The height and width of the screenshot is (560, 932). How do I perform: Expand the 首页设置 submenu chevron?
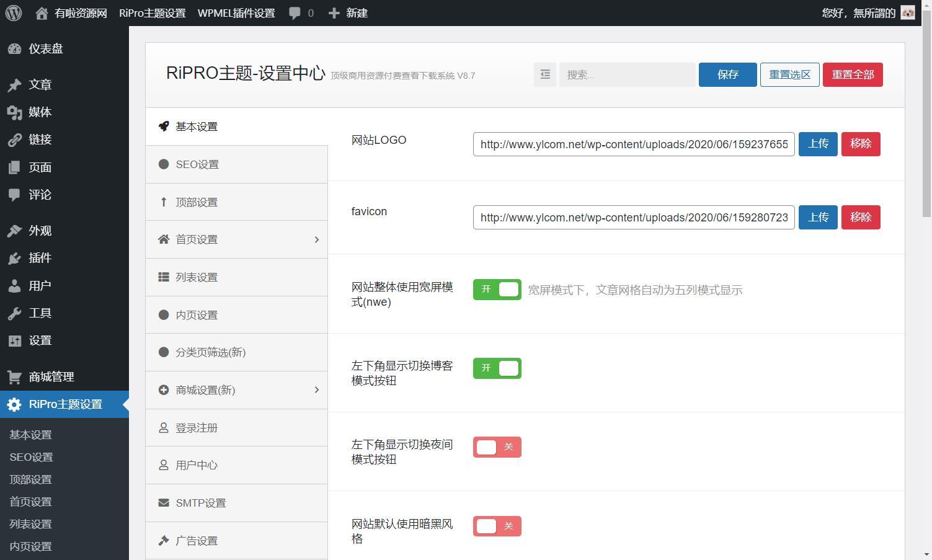pos(316,239)
